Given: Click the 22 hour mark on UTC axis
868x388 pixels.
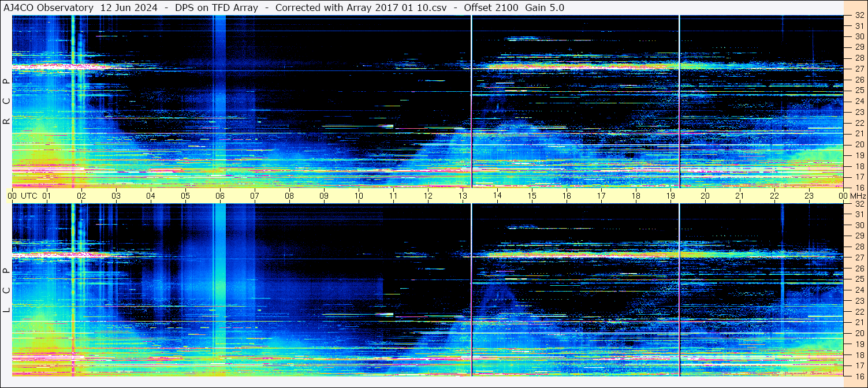Looking at the screenshot, I should [x=774, y=196].
